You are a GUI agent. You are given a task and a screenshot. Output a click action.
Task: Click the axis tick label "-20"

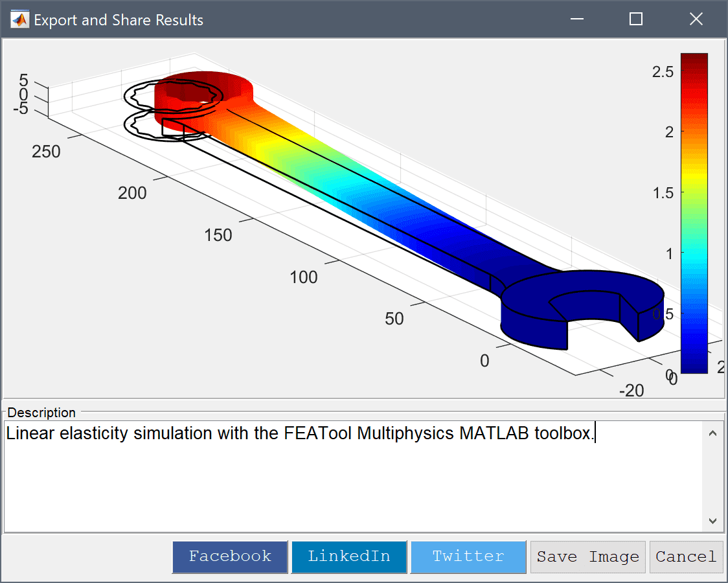(x=631, y=391)
